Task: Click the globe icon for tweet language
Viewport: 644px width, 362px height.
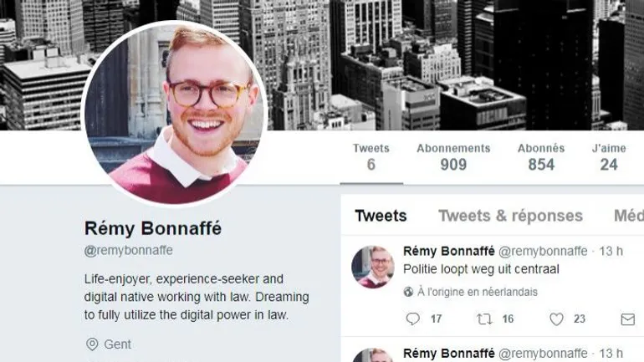Action: click(409, 292)
